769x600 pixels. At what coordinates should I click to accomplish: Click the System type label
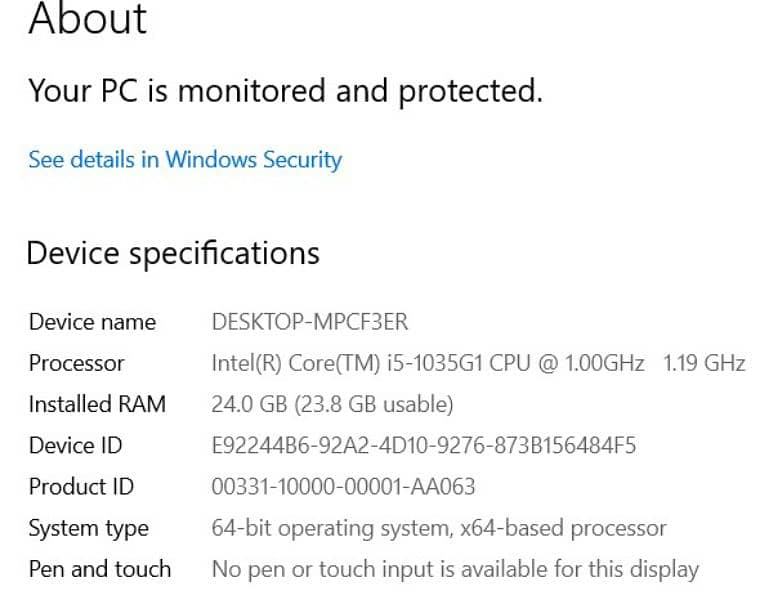pyautogui.click(x=88, y=528)
